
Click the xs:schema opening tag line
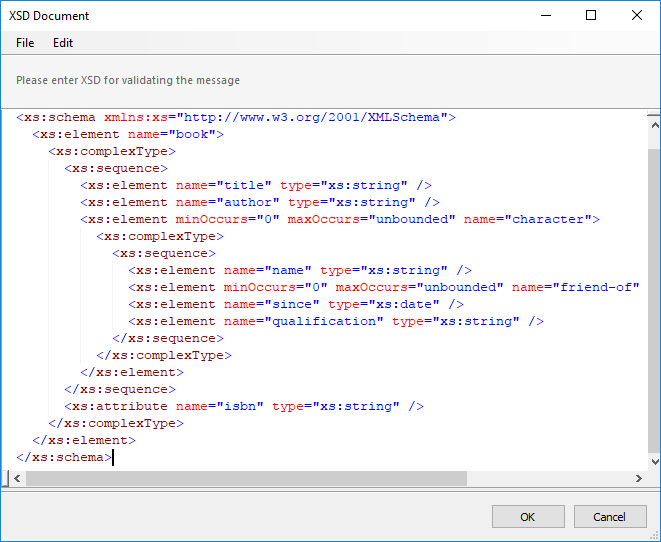tap(236, 117)
